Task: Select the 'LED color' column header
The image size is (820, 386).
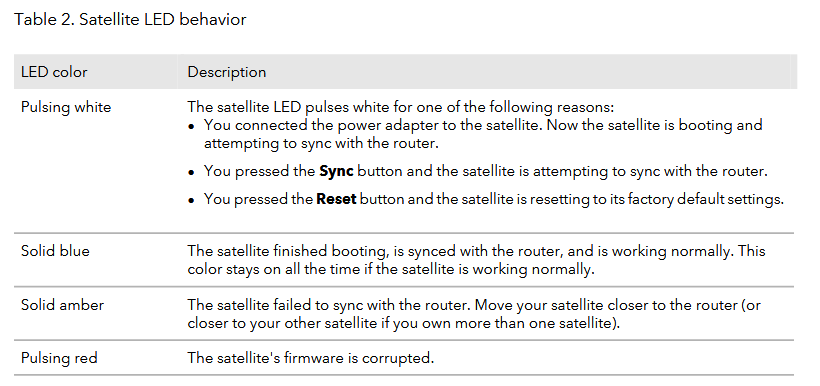Action: [54, 72]
